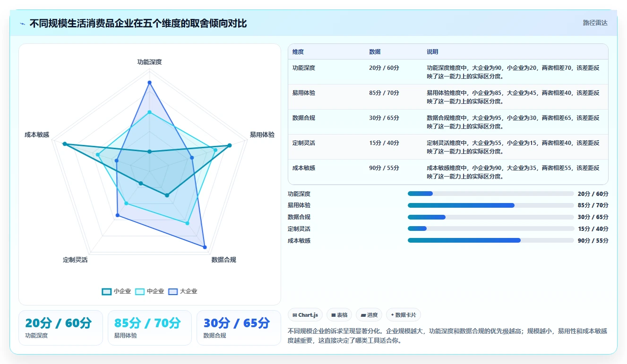Open the 85分 / 70分 易用体验 data card
Screen dimensions: 627x364
pyautogui.click(x=150, y=328)
